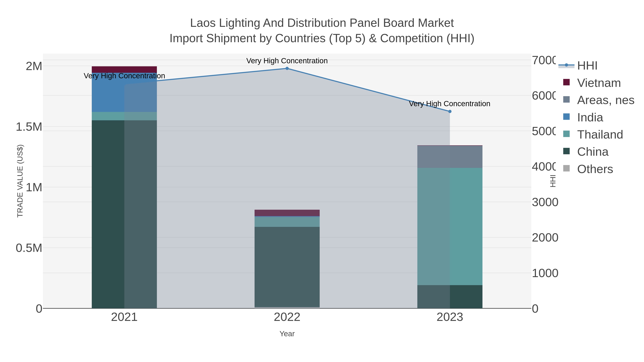Click the 2022 Thailand bar segment
This screenshot has width=644, height=362.
287,222
